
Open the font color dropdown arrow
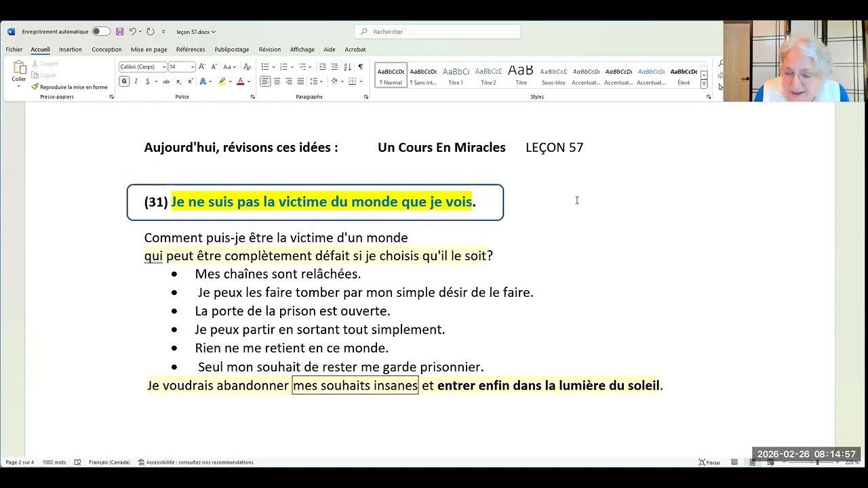pyautogui.click(x=249, y=81)
